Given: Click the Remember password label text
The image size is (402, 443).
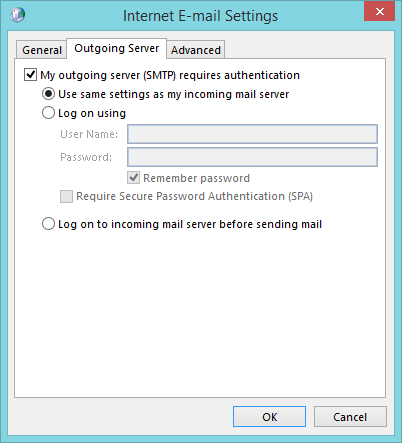Looking at the screenshot, I should 196,178.
